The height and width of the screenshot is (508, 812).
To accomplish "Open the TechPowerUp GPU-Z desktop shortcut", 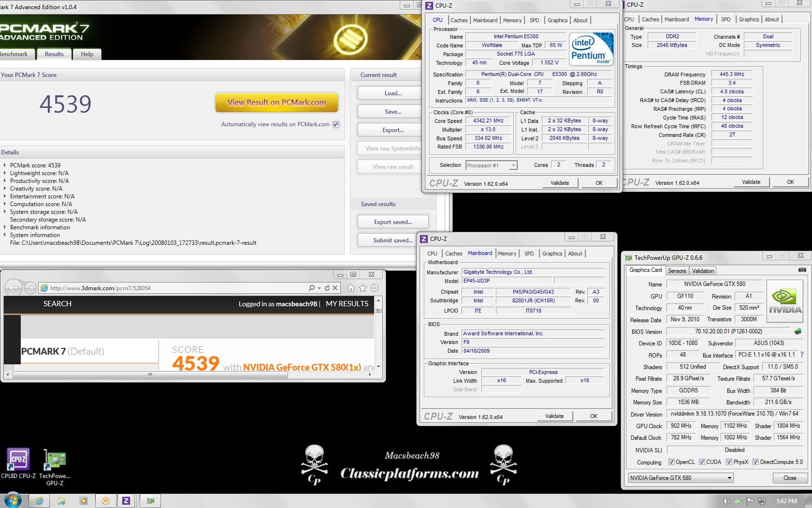I will (x=55, y=467).
